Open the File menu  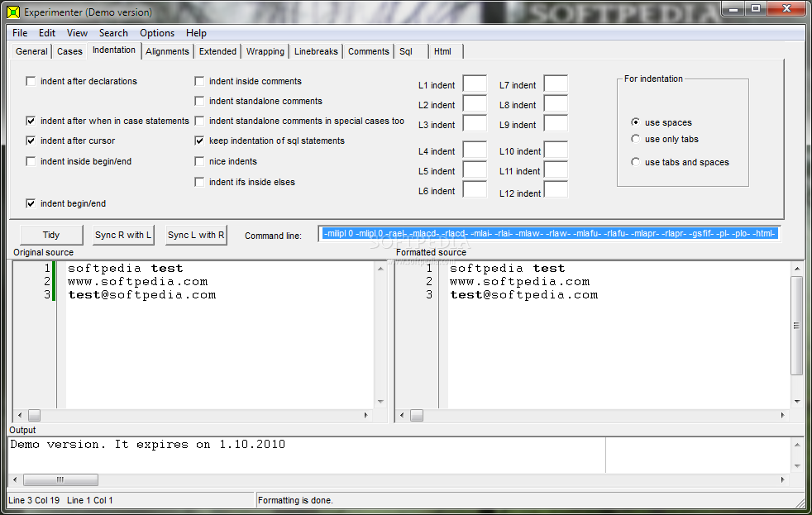click(20, 33)
